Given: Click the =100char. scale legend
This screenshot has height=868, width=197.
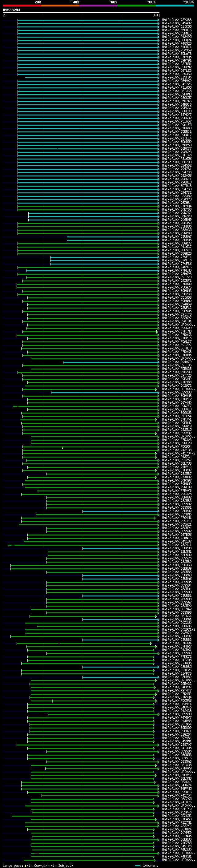Looking at the screenshot, I should pos(146,865).
